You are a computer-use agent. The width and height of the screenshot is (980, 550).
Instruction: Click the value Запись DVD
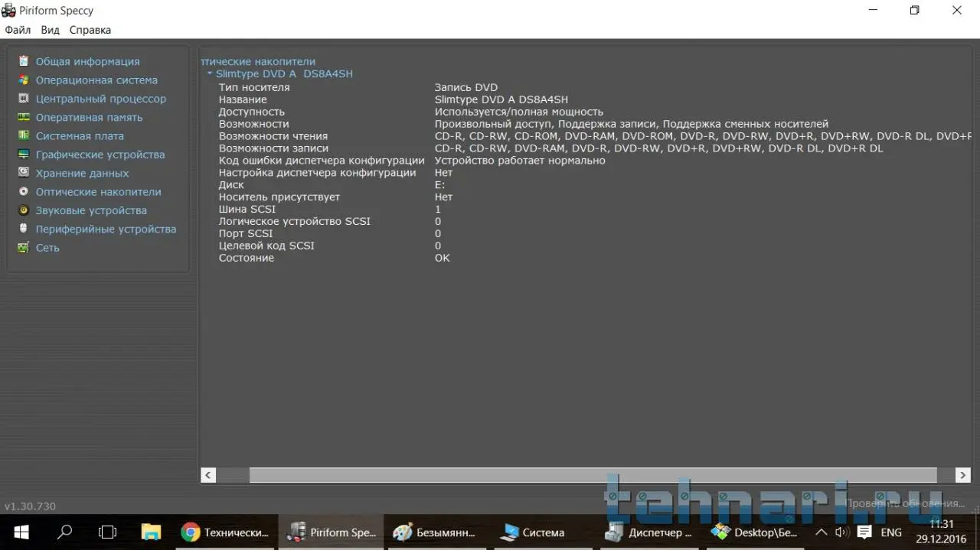(466, 87)
